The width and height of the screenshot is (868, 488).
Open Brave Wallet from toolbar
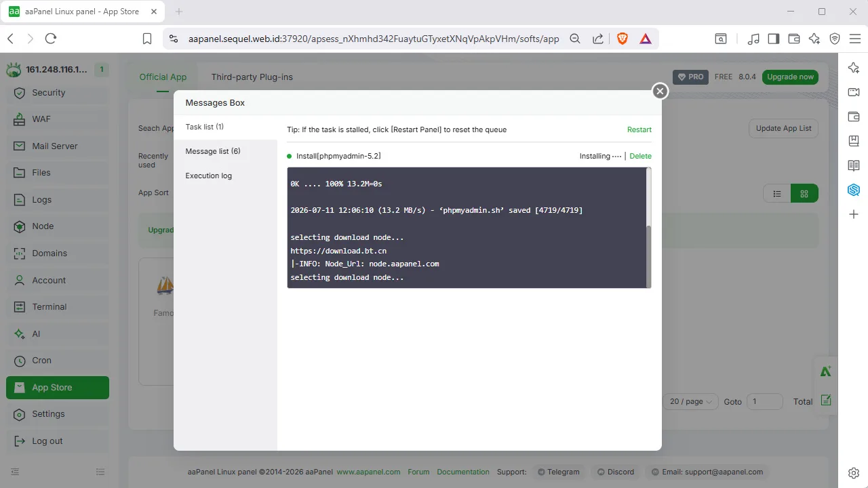794,39
